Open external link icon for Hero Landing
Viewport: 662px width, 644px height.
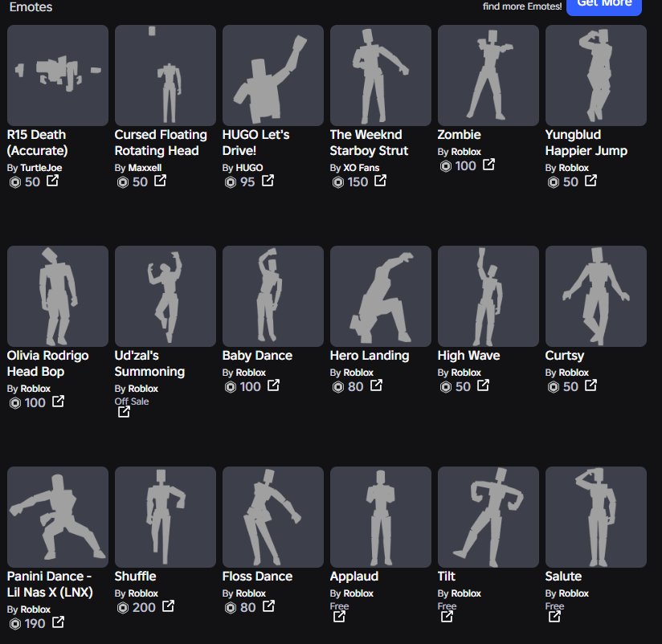coord(376,385)
